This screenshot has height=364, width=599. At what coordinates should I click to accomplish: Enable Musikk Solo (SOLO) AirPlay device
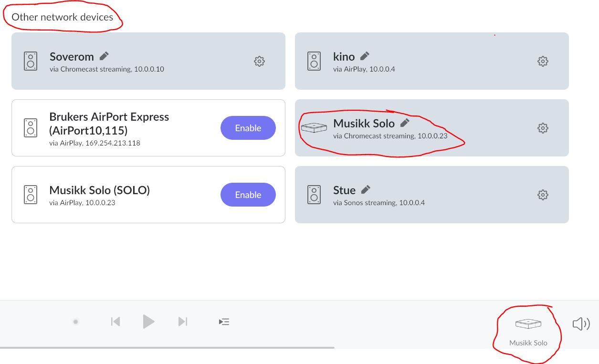248,195
